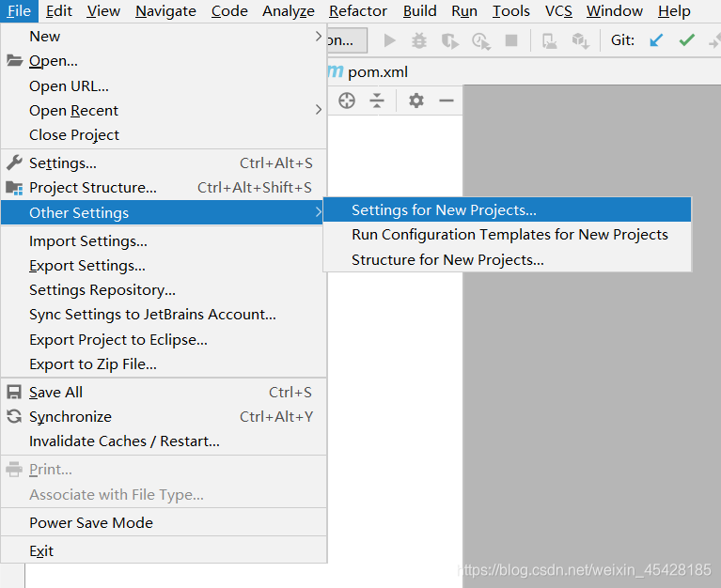Choose Open... with folder icon
The width and height of the screenshot is (721, 588).
164,61
